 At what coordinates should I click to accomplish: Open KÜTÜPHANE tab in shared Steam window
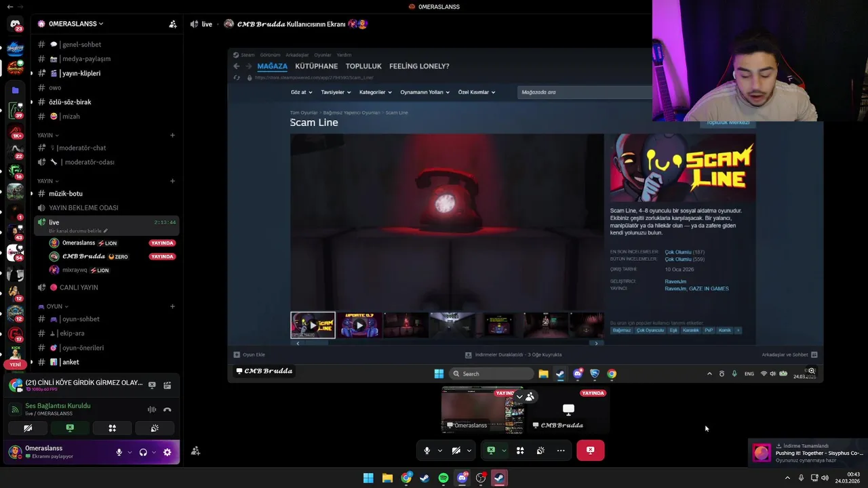pyautogui.click(x=317, y=66)
